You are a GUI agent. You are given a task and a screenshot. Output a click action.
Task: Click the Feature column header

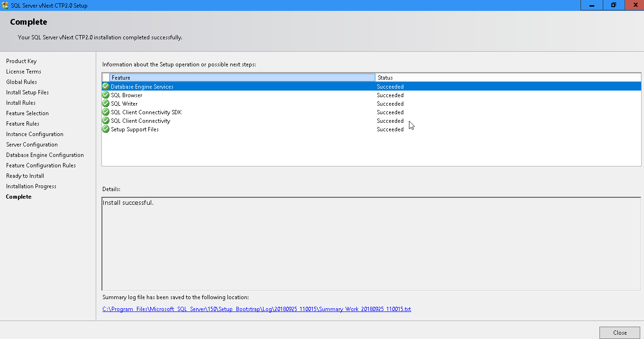pyautogui.click(x=242, y=77)
